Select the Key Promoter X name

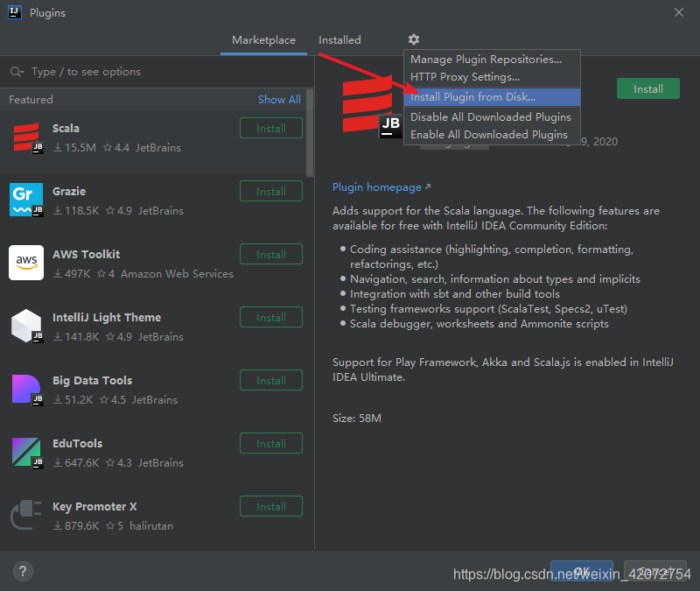(x=94, y=507)
